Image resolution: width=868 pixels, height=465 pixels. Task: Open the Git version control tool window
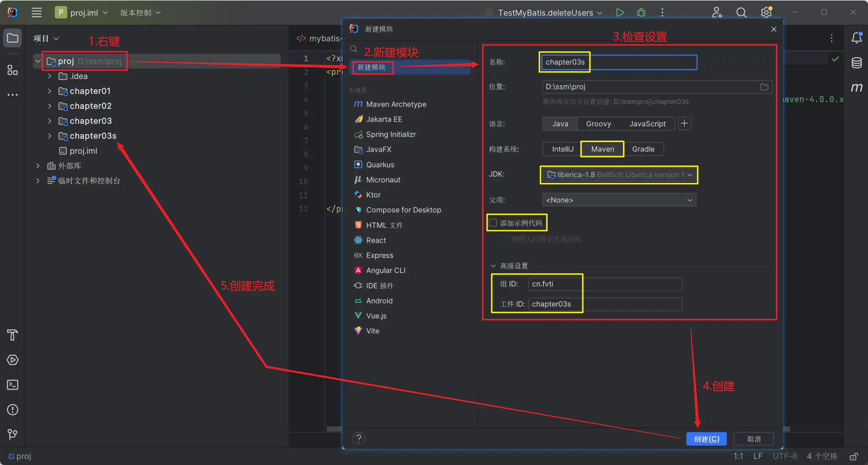[12, 434]
